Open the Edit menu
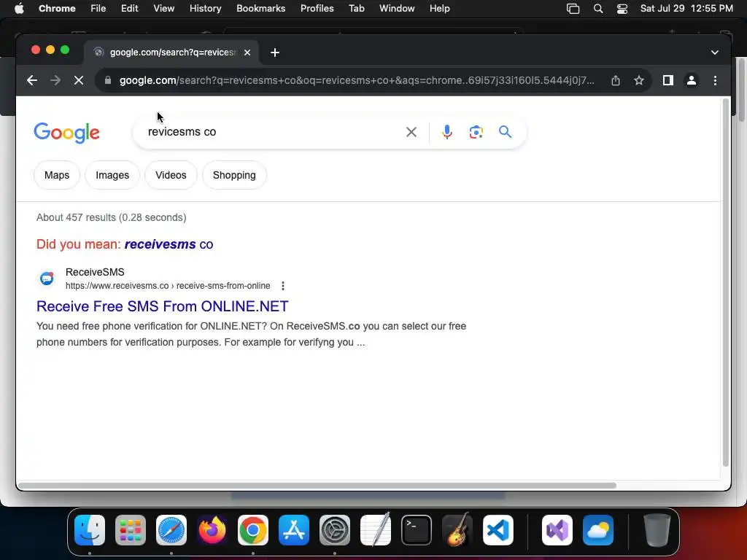Viewport: 747px width, 560px height. click(x=129, y=9)
